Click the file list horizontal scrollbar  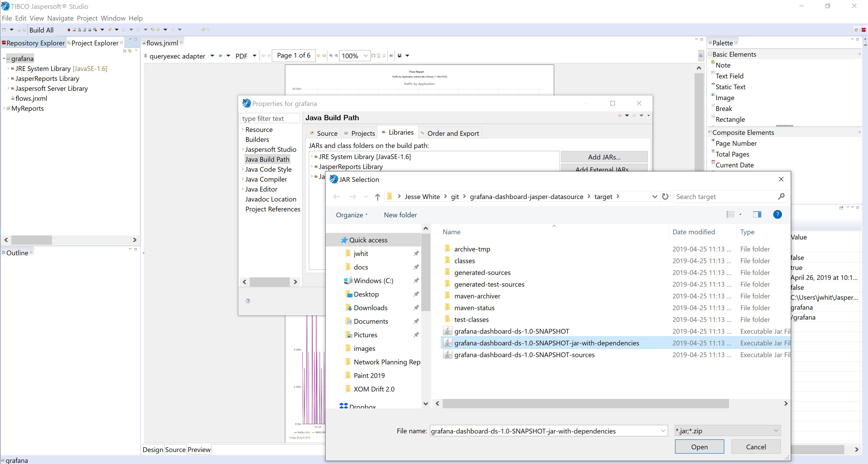(x=586, y=403)
